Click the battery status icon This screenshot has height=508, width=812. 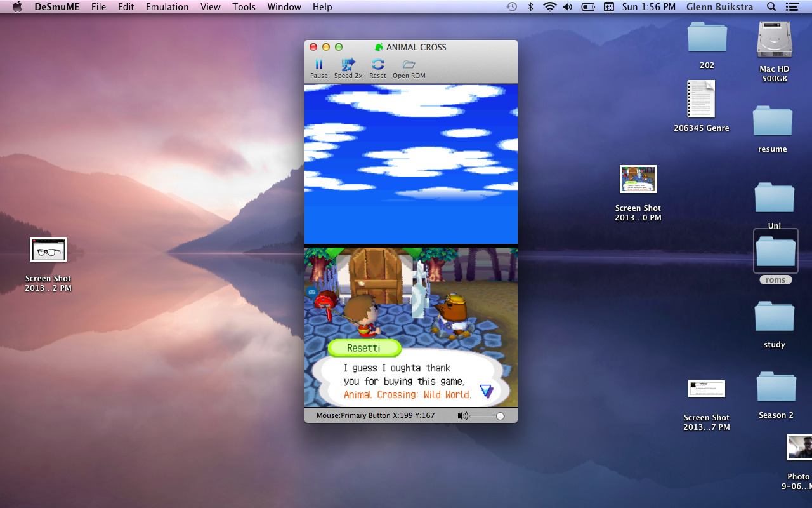pos(588,7)
